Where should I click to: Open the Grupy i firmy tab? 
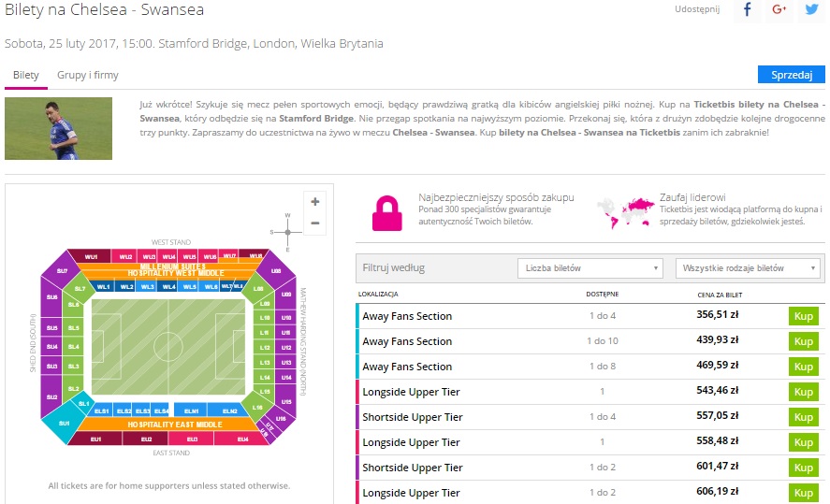click(x=88, y=75)
